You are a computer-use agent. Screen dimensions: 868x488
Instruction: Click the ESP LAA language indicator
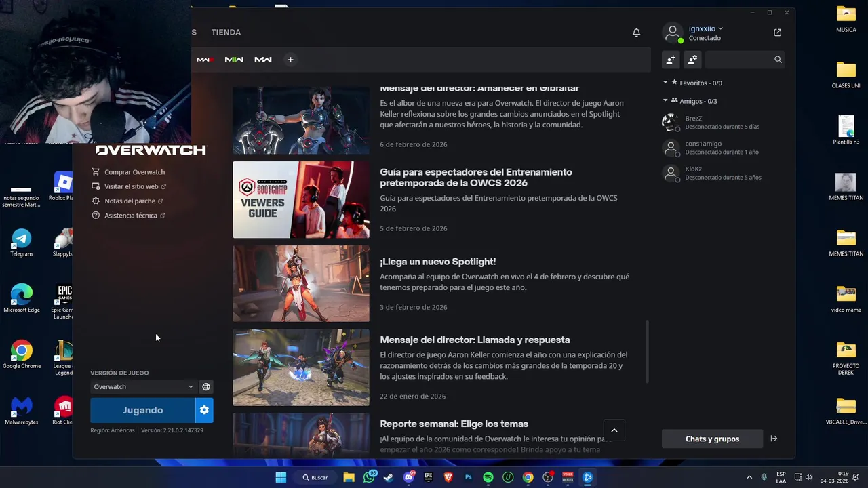[781, 477]
